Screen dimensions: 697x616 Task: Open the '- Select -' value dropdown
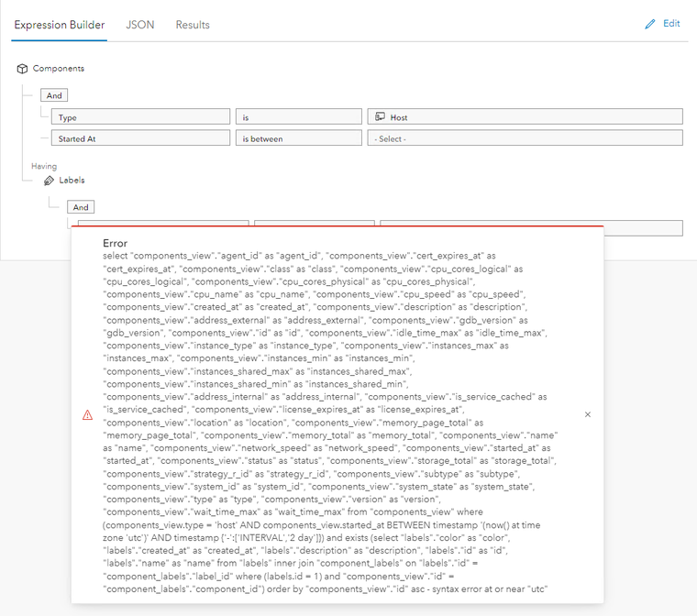click(525, 137)
